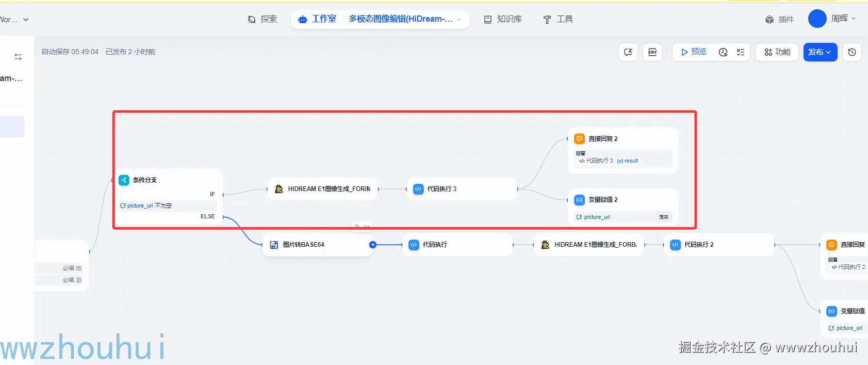Select the lower 变量赋值 node icon
This screenshot has height=365, width=868.
click(831, 311)
